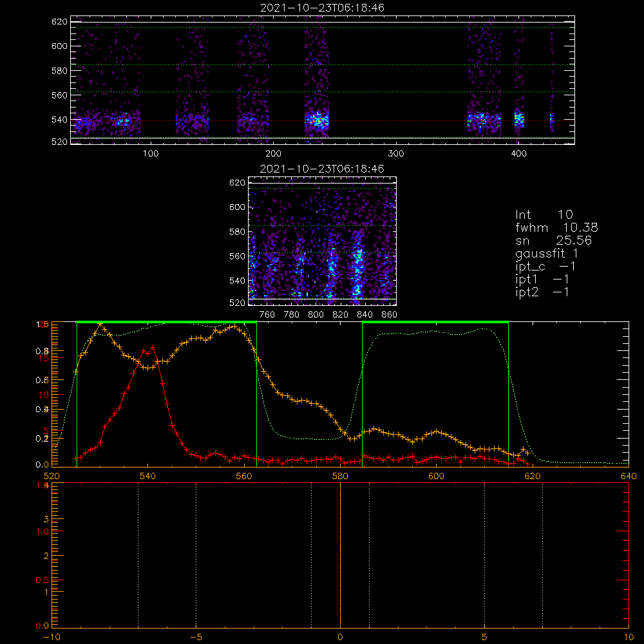Click y-axis label 560 on middle image

click(238, 256)
